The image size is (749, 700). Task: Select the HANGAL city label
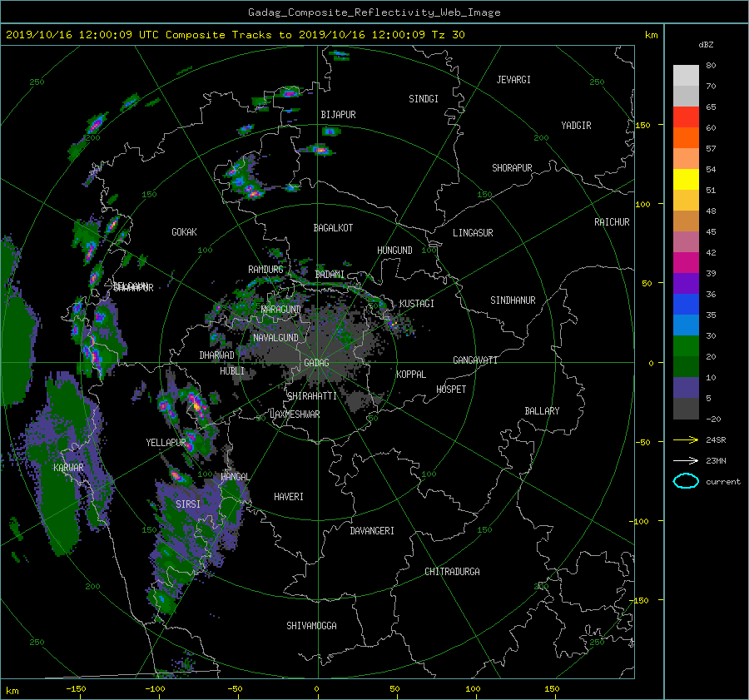(x=235, y=477)
